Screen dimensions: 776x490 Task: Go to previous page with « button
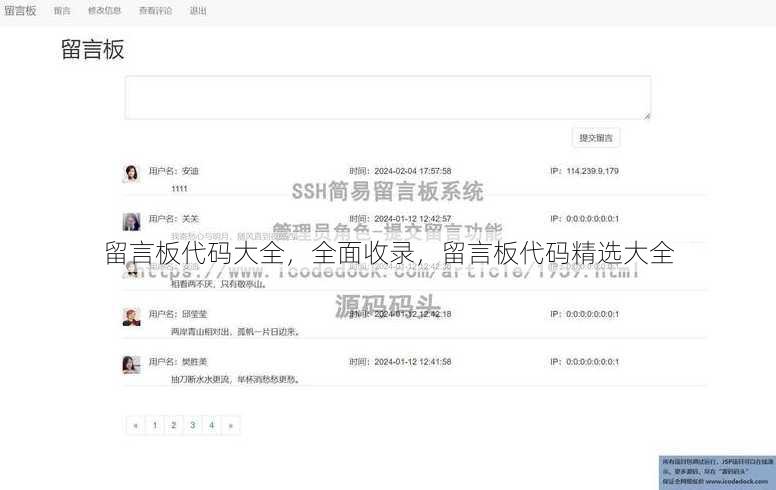[x=136, y=425]
